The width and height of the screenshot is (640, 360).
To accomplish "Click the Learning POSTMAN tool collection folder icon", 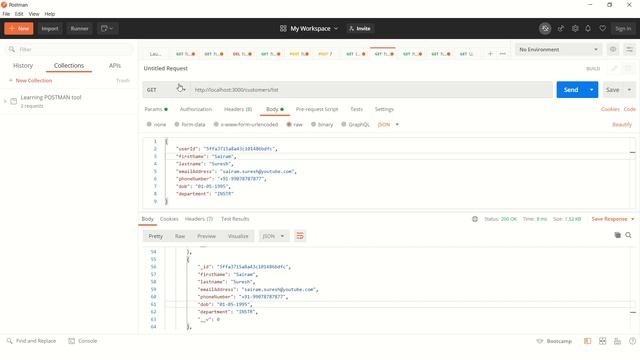I will 13,101.
